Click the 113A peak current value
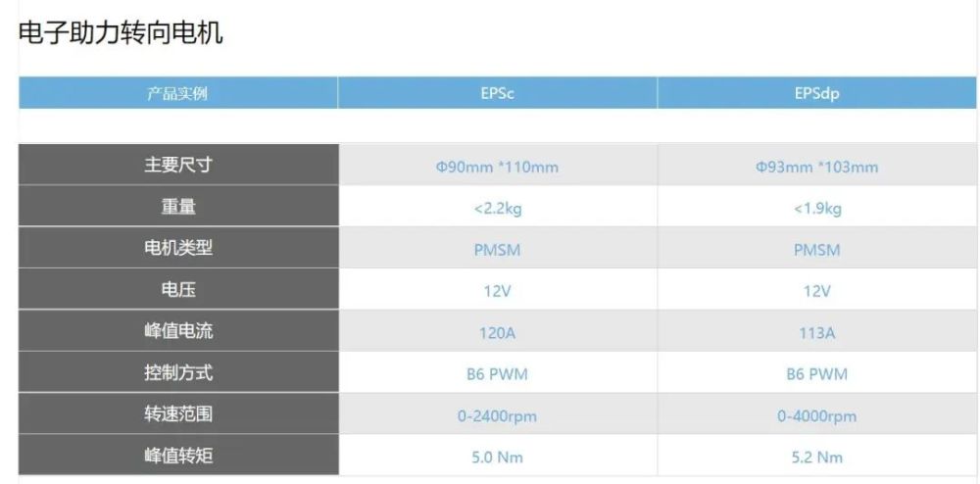The image size is (980, 484). [x=817, y=333]
